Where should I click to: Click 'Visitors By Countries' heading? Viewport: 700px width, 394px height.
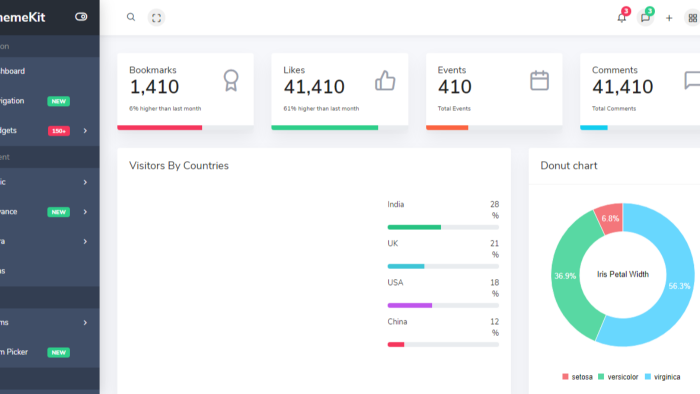pyautogui.click(x=179, y=166)
